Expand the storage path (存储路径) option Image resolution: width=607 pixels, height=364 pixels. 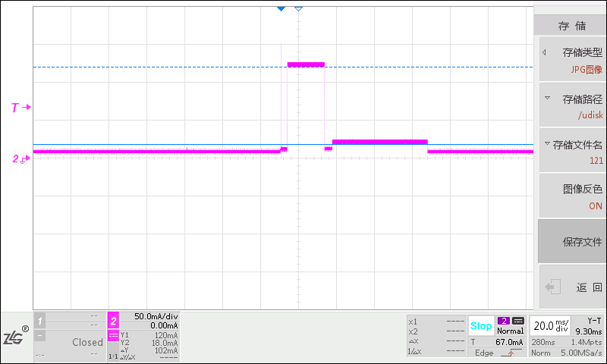pyautogui.click(x=573, y=107)
